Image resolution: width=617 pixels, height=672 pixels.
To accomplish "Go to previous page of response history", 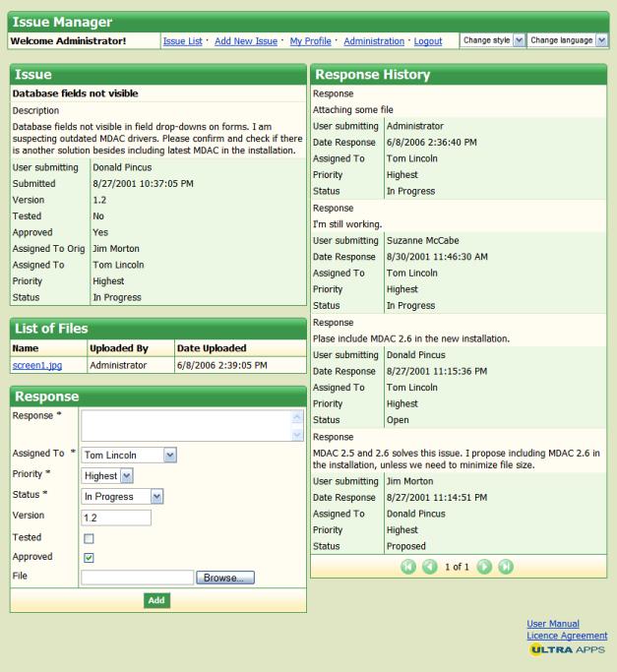I will pos(429,567).
